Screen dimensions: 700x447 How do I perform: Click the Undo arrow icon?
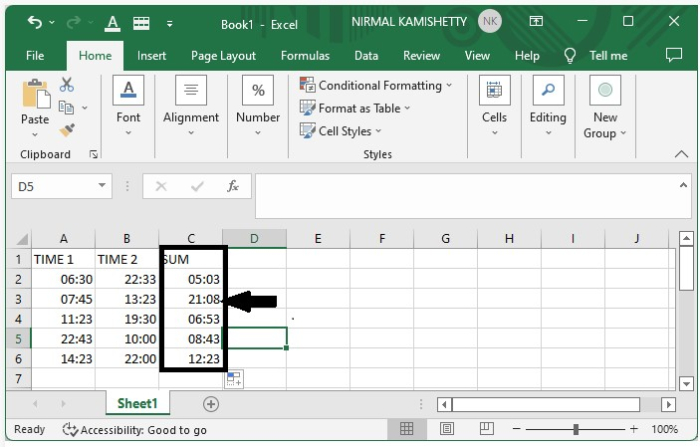34,22
